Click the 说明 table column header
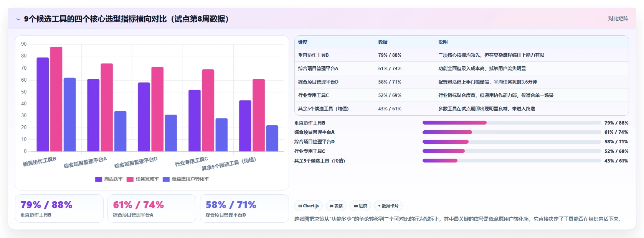This screenshot has width=644, height=238. [443, 42]
